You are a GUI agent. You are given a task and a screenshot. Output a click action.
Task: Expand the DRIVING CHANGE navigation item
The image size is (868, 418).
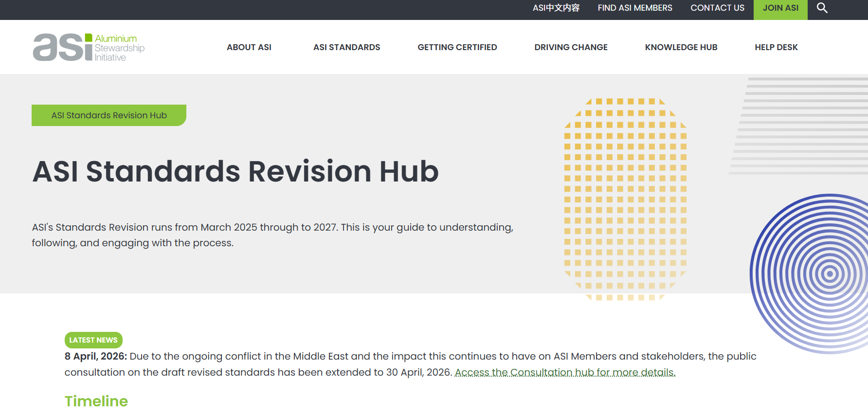pos(571,47)
